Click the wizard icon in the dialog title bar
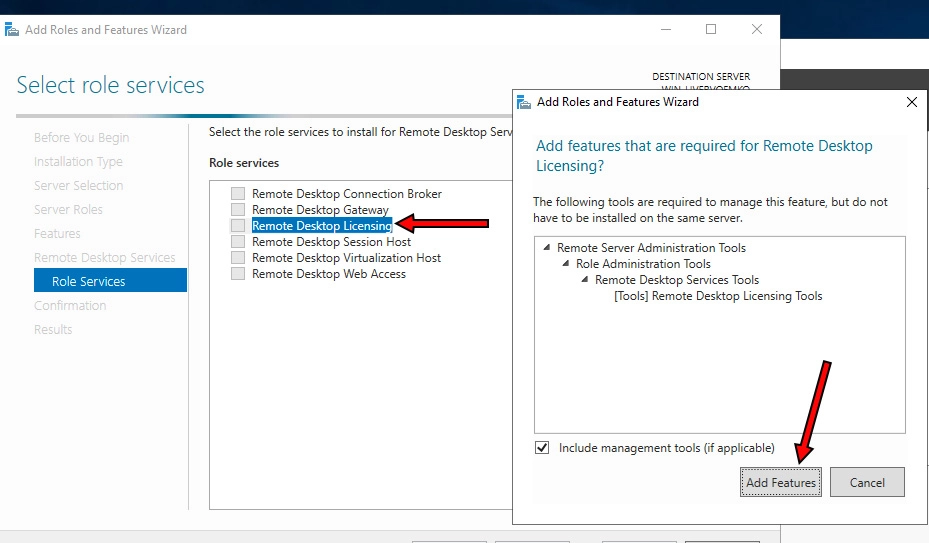The width and height of the screenshot is (929, 543). point(524,102)
